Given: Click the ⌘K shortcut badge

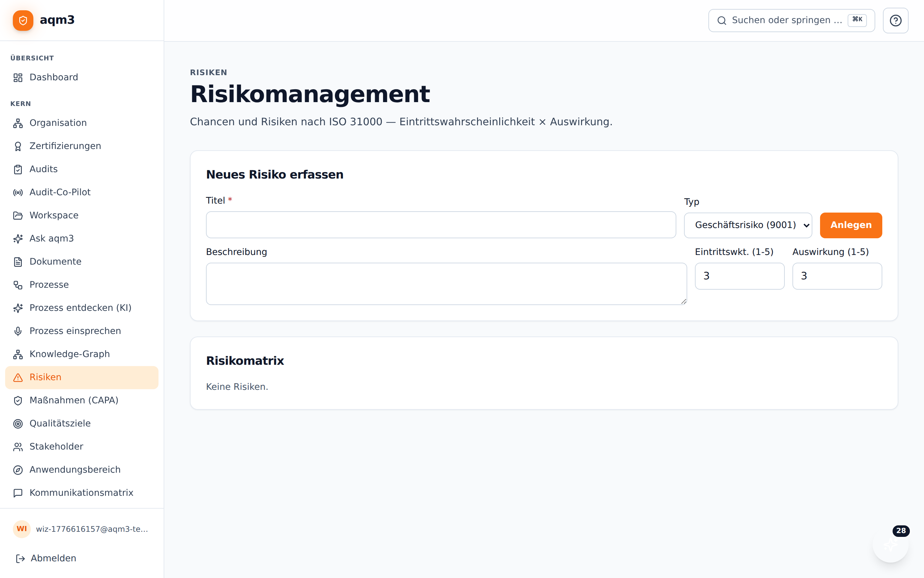Looking at the screenshot, I should (x=857, y=20).
